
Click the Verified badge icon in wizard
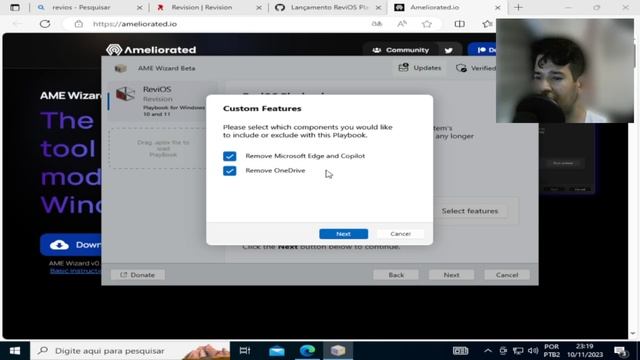pos(461,68)
